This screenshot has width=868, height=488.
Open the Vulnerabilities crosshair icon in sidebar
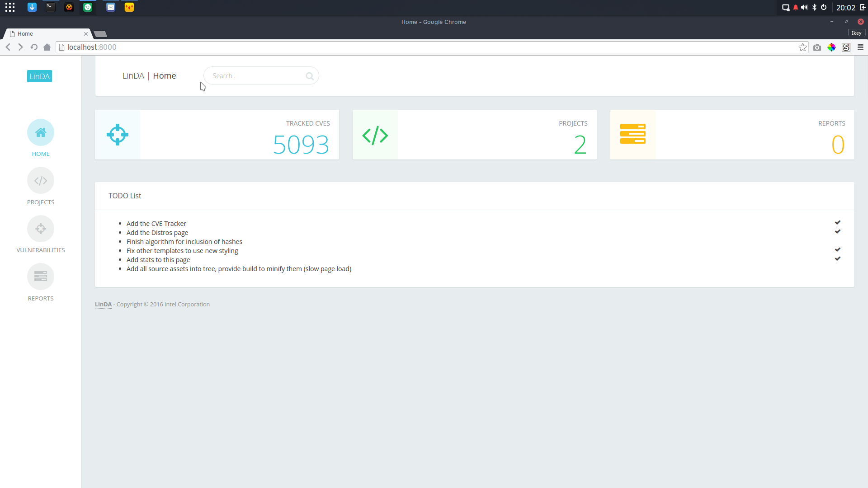point(41,229)
